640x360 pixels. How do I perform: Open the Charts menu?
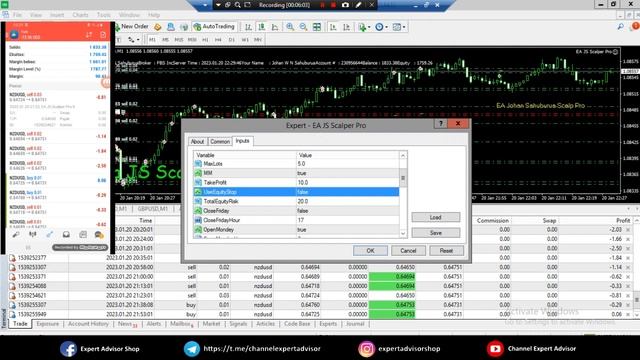[x=80, y=15]
